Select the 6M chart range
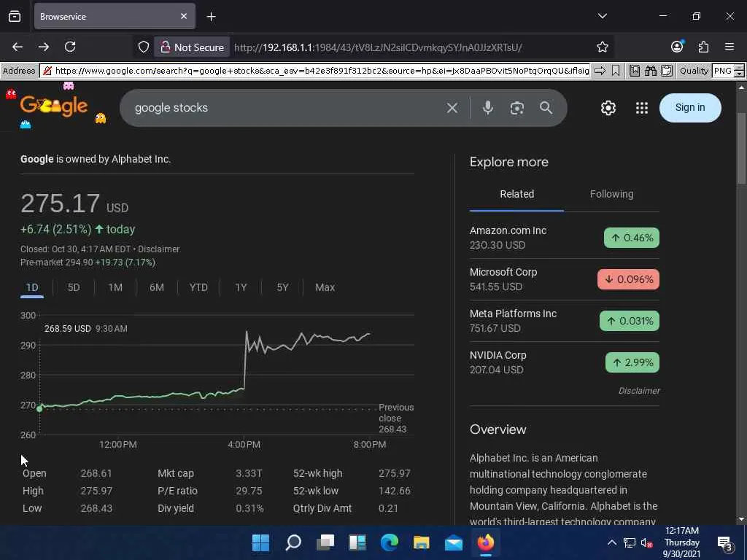 [x=157, y=287]
